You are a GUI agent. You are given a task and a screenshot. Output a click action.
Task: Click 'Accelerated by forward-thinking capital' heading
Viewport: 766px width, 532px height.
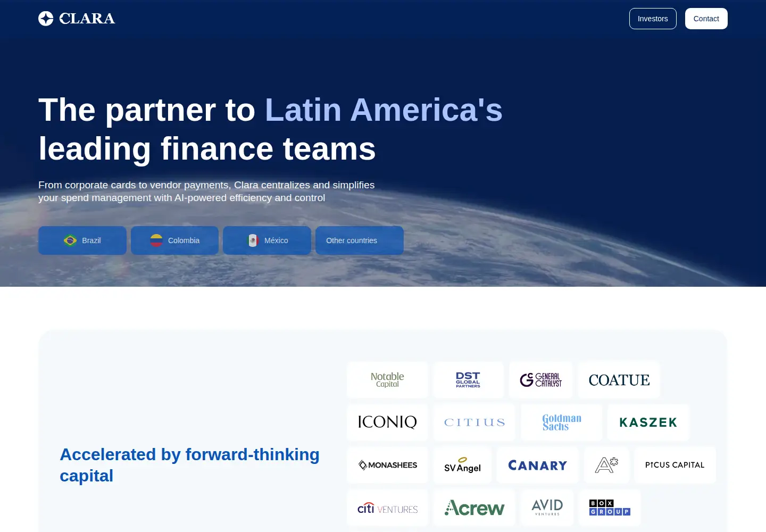189,465
